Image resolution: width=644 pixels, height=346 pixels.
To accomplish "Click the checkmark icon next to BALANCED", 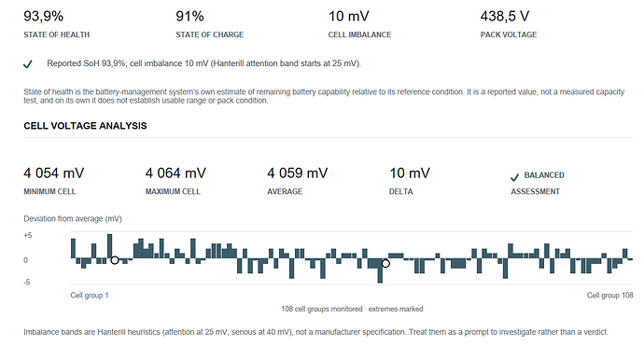I will (x=514, y=177).
